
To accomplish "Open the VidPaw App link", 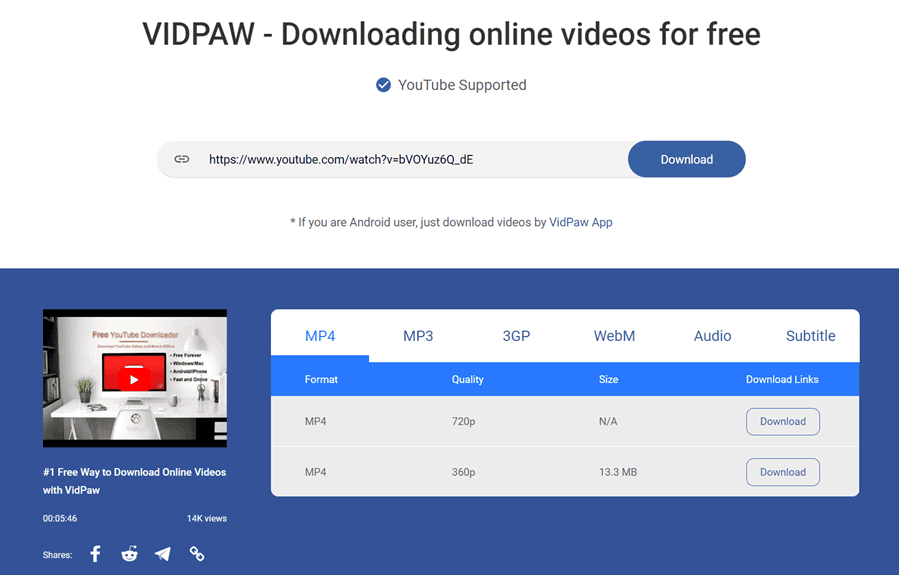I will [x=581, y=222].
